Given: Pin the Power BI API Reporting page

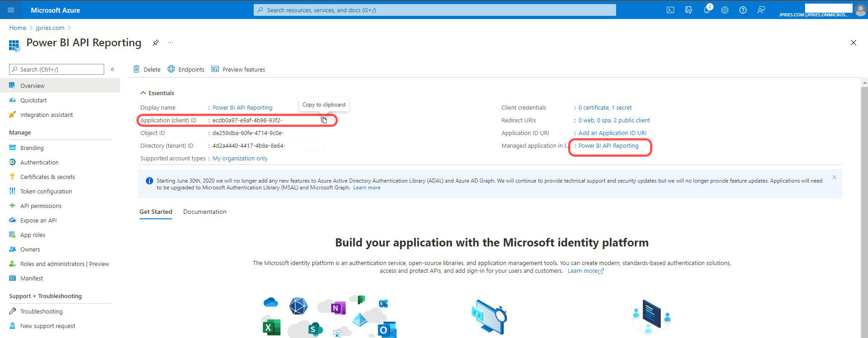Looking at the screenshot, I should pos(155,43).
